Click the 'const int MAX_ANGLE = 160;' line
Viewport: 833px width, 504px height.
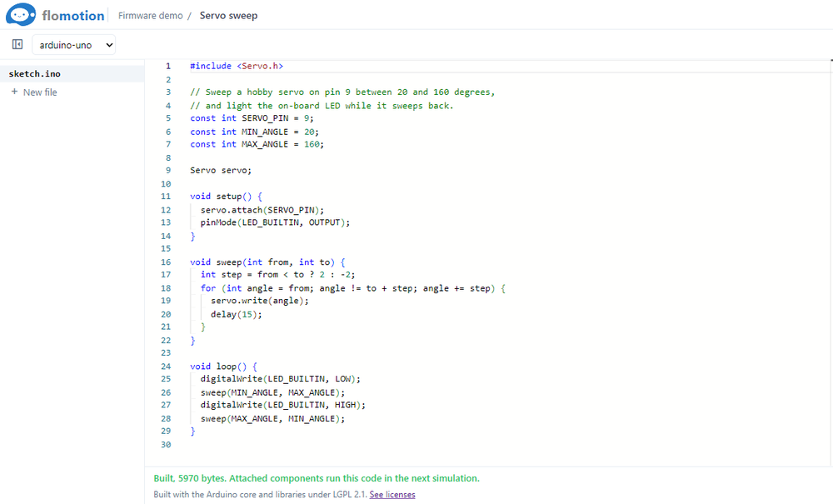257,144
